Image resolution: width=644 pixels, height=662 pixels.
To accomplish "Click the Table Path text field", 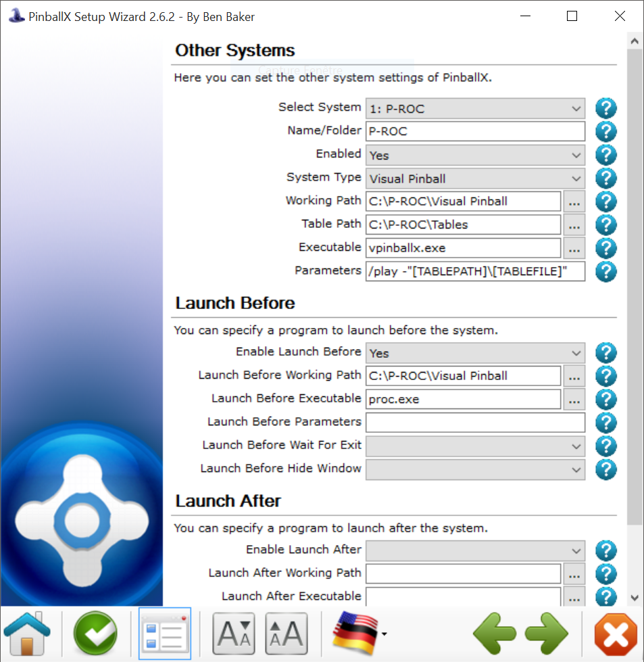I will pyautogui.click(x=463, y=224).
